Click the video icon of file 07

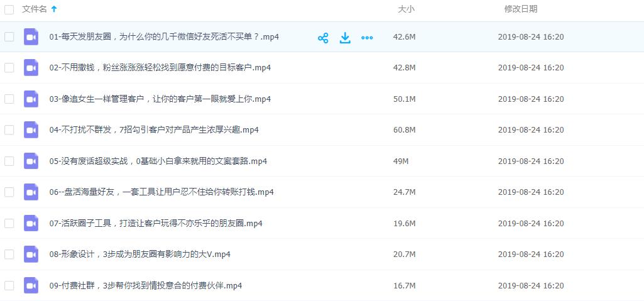(31, 223)
